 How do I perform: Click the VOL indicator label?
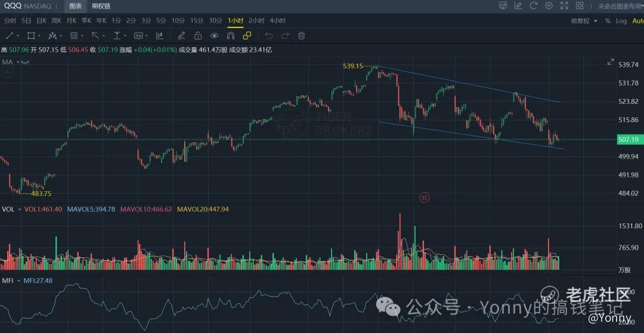8,209
